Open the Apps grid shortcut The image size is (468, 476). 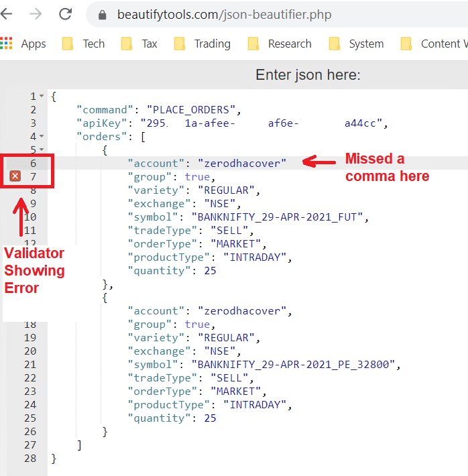23,44
